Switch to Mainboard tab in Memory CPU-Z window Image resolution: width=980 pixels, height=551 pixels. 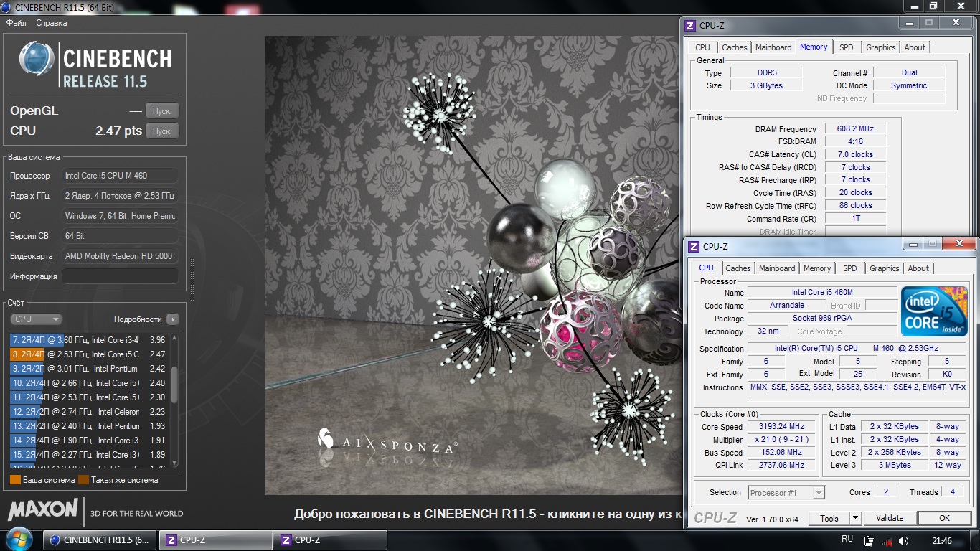(773, 47)
